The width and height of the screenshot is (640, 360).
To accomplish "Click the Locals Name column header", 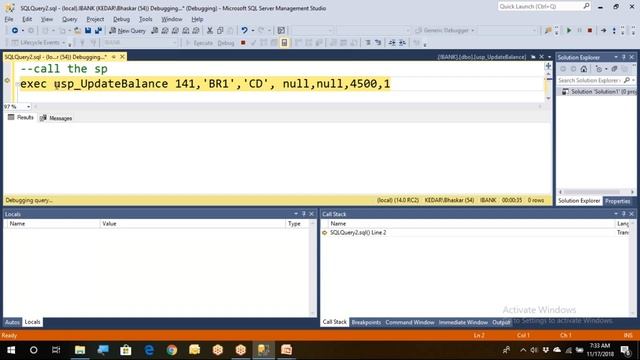I will (x=53, y=224).
